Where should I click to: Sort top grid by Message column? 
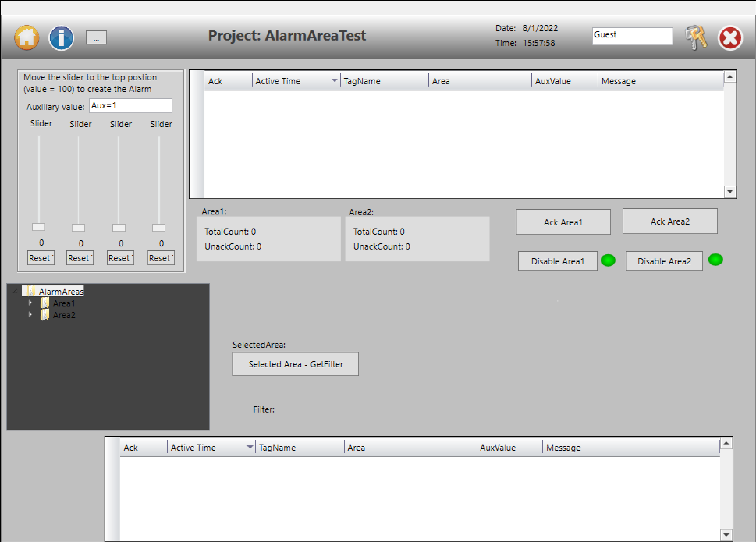[661, 81]
